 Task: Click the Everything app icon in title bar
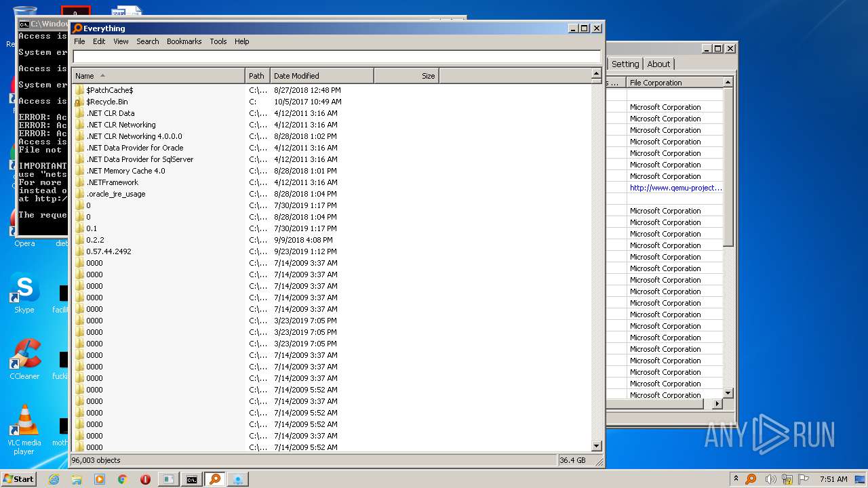pos(77,28)
